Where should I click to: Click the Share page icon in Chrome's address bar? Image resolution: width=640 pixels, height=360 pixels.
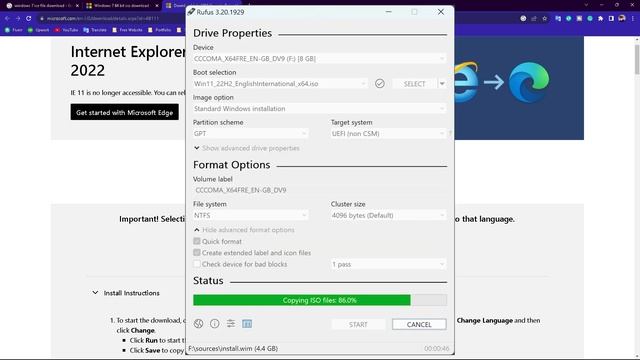(534, 18)
